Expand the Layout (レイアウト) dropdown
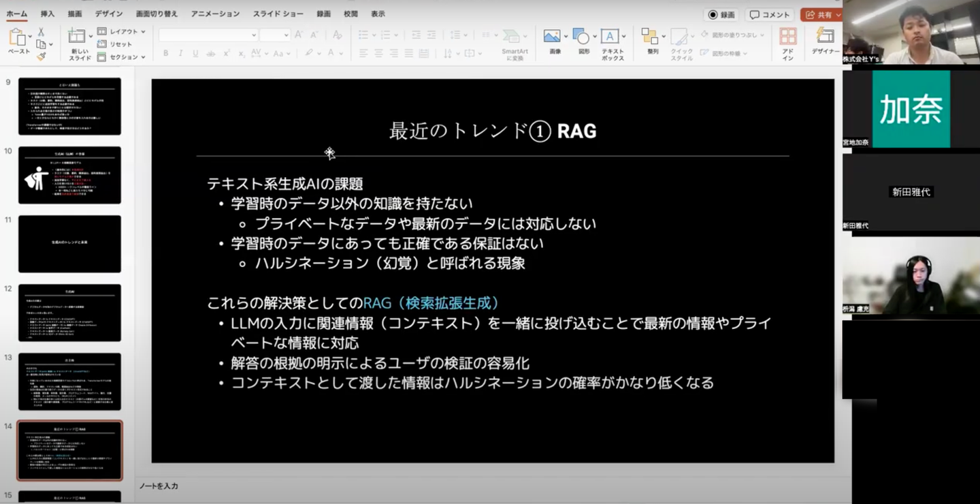 point(122,31)
